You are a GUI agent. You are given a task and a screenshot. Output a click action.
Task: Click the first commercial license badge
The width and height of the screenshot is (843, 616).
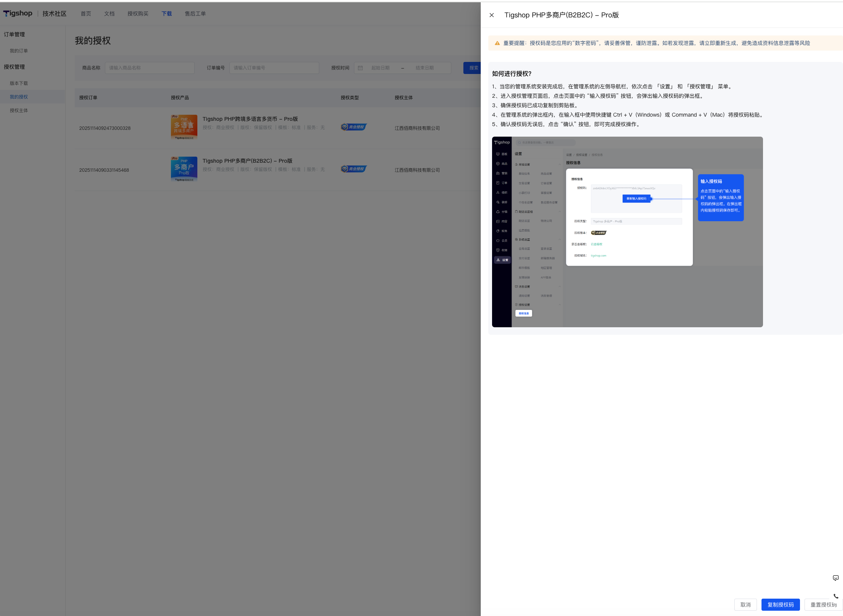point(353,127)
